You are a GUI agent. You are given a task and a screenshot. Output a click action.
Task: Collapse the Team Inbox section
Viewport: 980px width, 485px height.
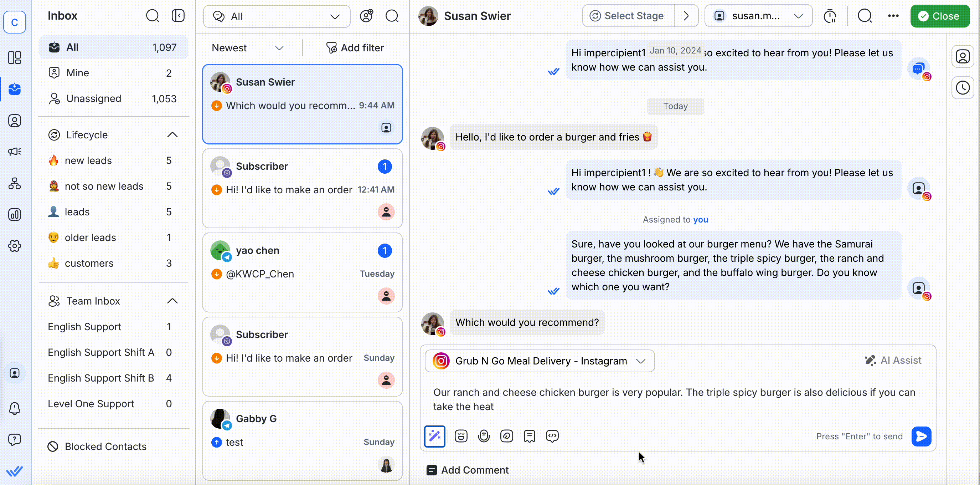click(172, 301)
